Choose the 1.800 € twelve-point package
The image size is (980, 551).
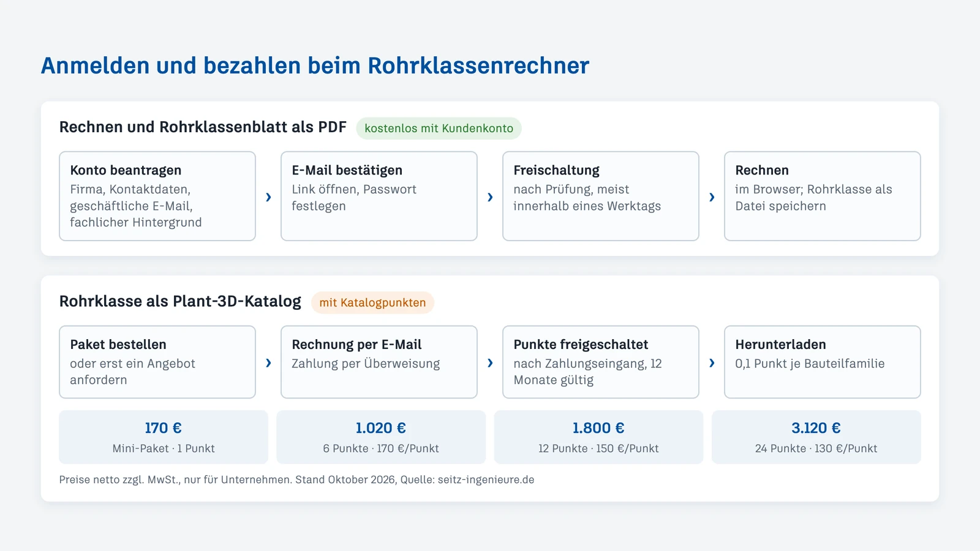[x=598, y=437]
